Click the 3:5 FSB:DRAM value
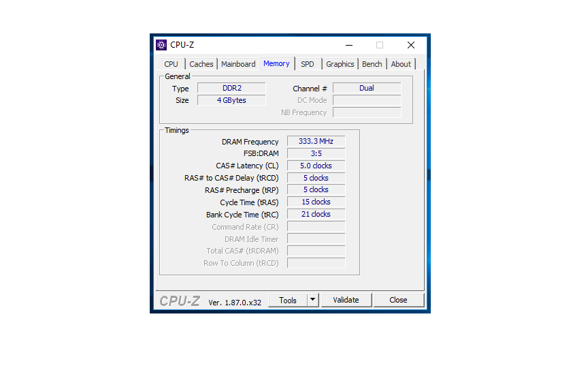The image size is (588, 368). [316, 153]
